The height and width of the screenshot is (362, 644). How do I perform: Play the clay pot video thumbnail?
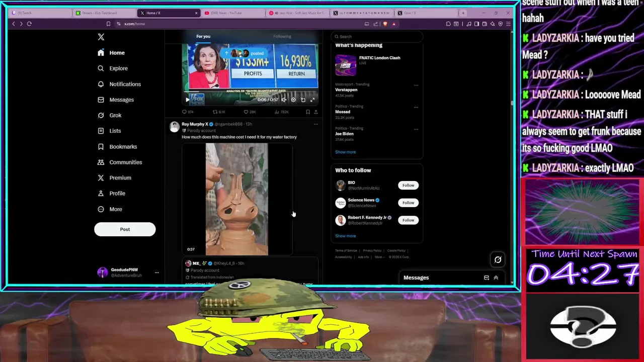[237, 200]
